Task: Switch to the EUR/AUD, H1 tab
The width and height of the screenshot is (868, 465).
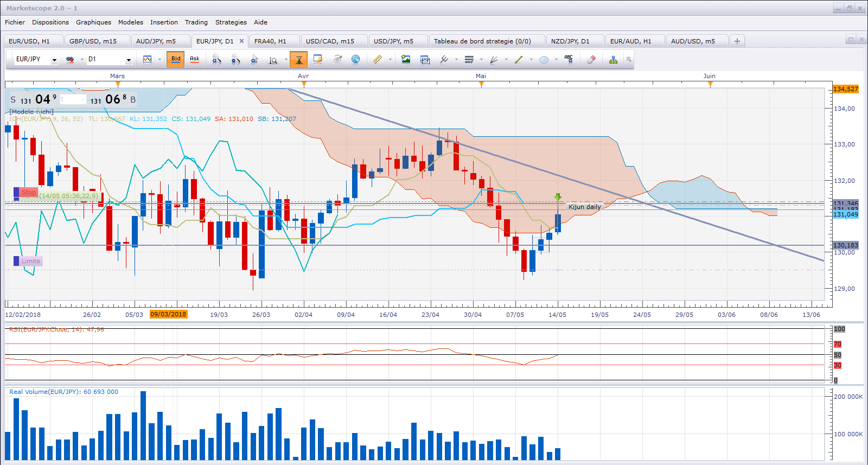Action: click(x=635, y=41)
